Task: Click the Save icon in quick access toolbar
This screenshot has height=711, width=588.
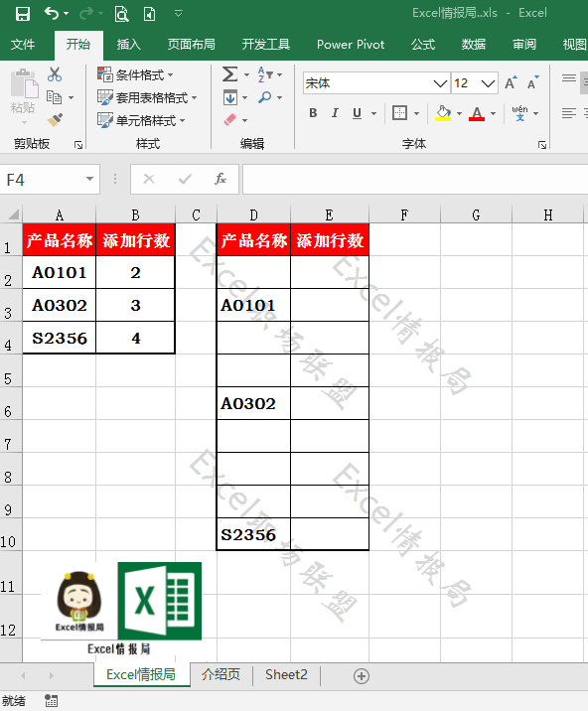Action: [x=23, y=14]
